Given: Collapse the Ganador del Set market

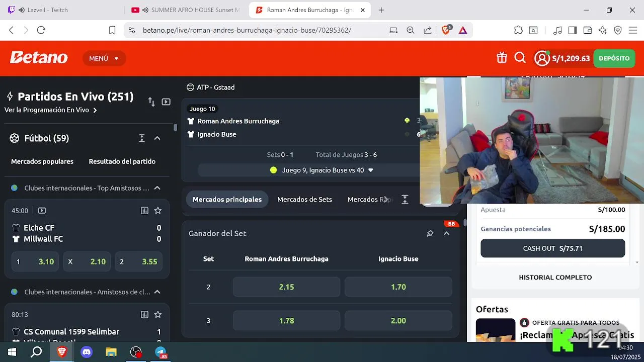Looking at the screenshot, I should pyautogui.click(x=446, y=233).
